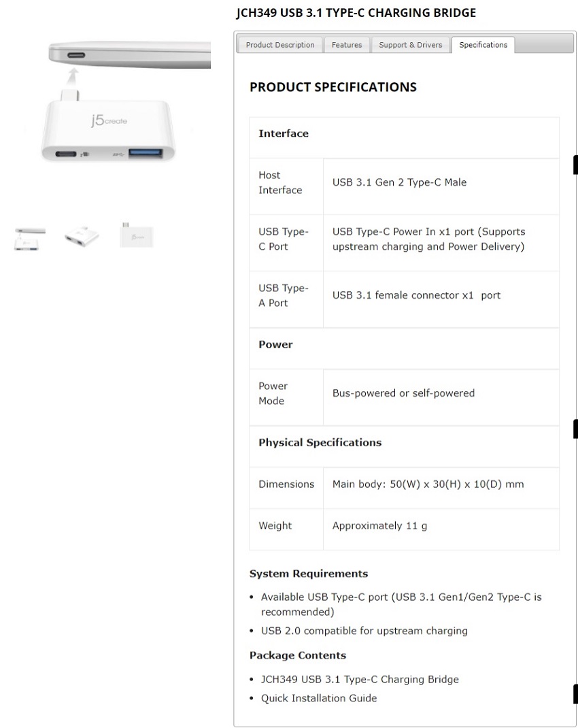Click the Host Interface row label
The width and height of the screenshot is (578, 728).
click(x=280, y=183)
